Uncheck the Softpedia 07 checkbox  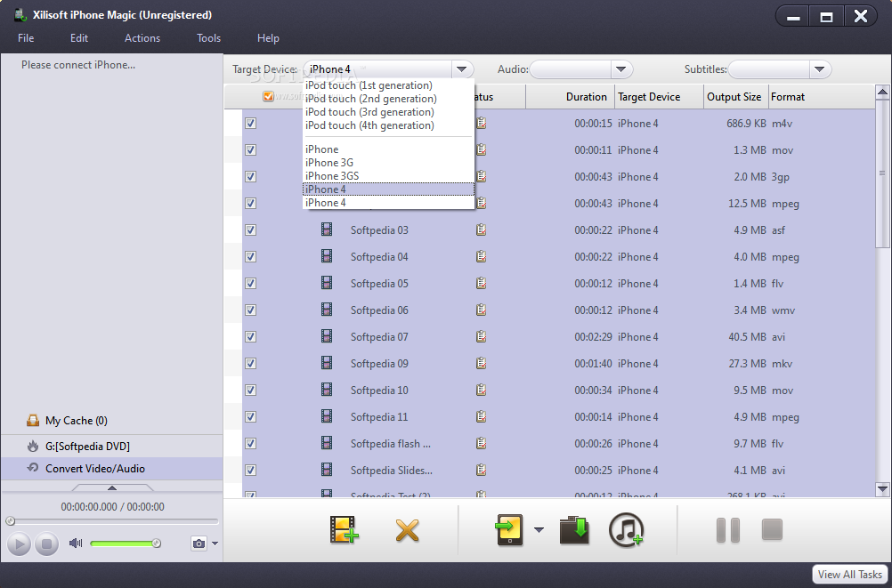tap(250, 336)
